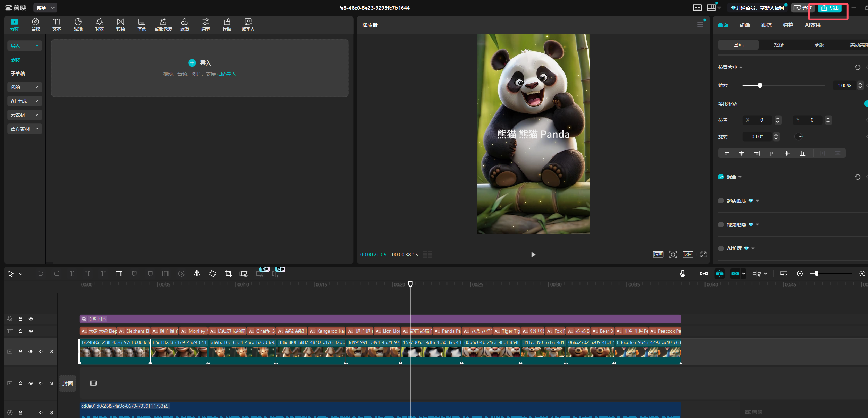The image size is (868, 418).
Task: Hide the text track with the eye icon
Action: (31, 331)
